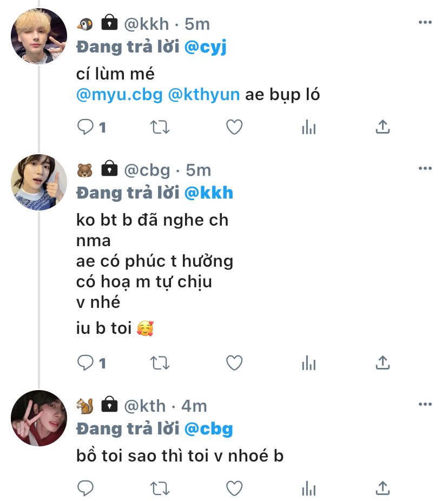Retweet the @kkh tweet
The width and height of the screenshot is (448, 501).
point(159,127)
